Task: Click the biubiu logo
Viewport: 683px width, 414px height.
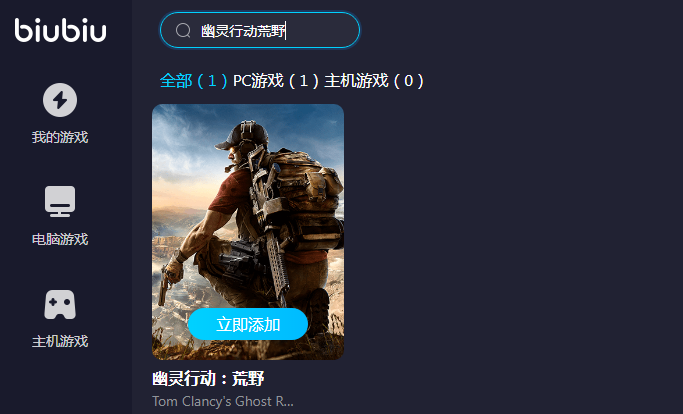Action: [60, 31]
